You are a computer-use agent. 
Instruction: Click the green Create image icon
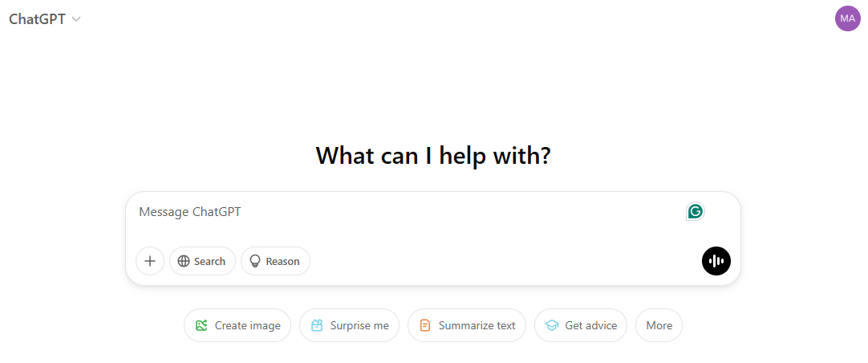point(201,325)
